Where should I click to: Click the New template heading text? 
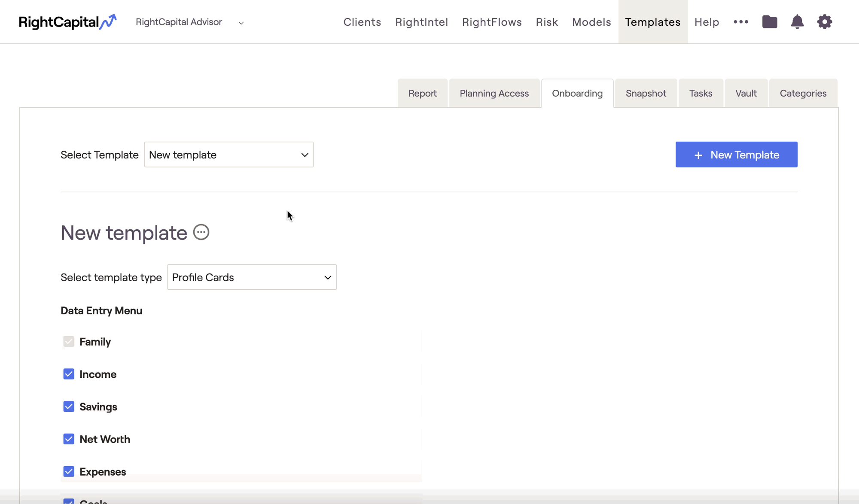tap(124, 233)
